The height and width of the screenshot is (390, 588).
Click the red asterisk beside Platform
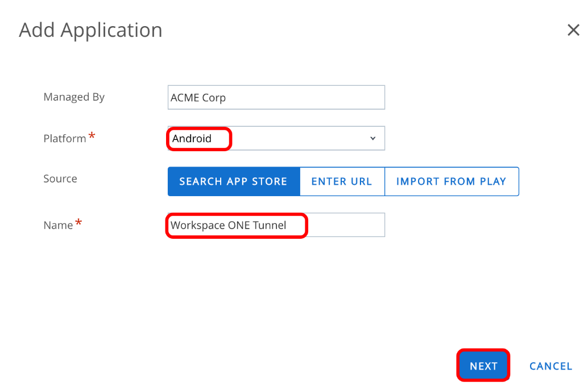pos(92,137)
